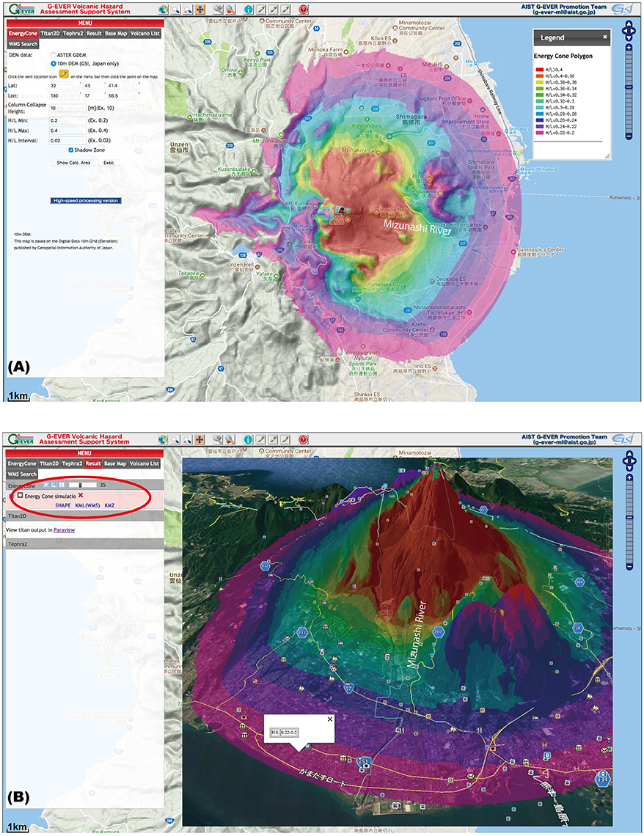
Task: Open Base Map tab in upper screenshot menu
Action: (116, 33)
